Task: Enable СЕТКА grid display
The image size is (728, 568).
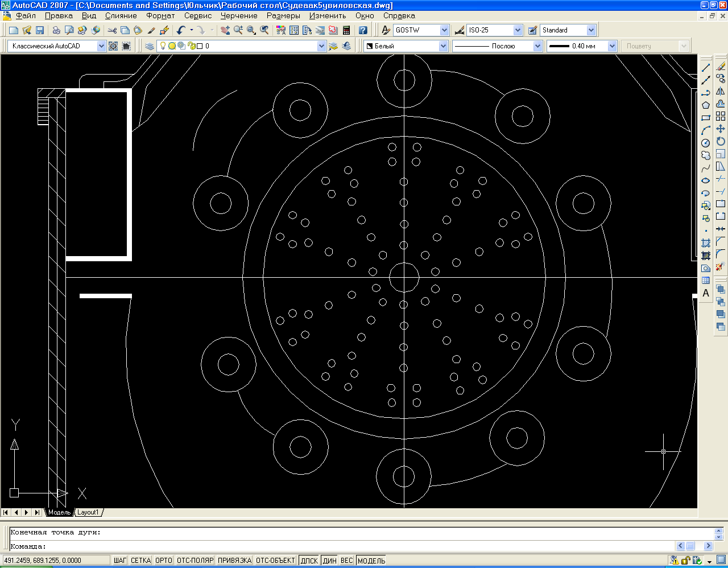Action: [140, 561]
